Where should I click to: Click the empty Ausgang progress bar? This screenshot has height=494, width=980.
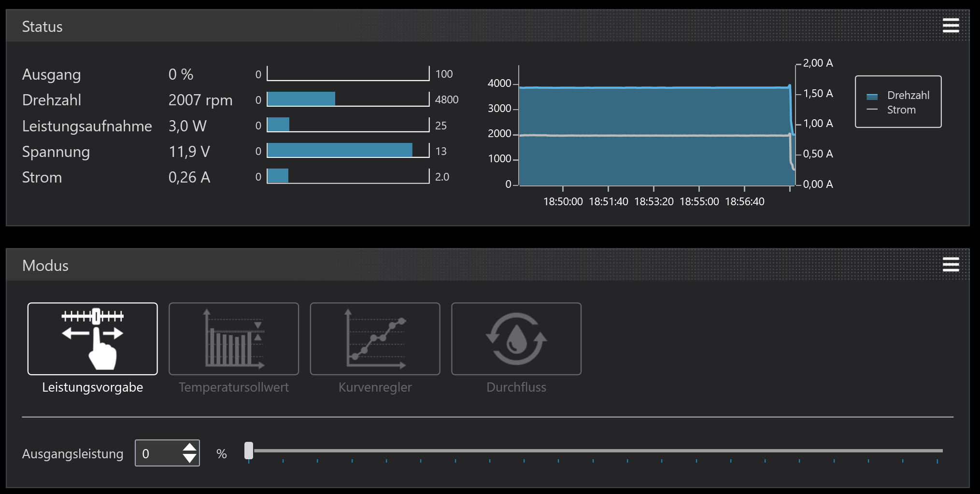[348, 73]
